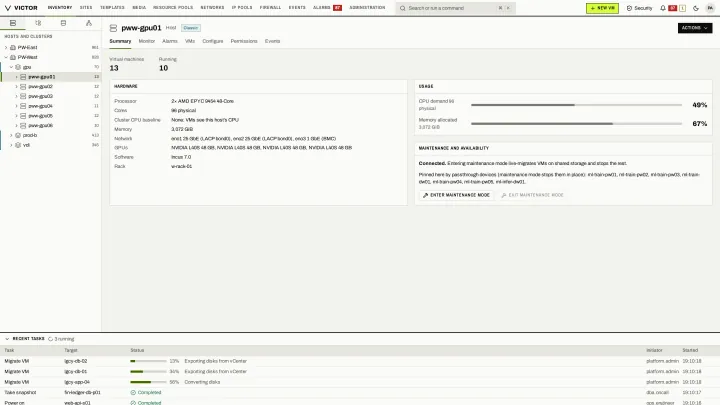Screen dimensions: 720x405
Task: Collapse the gpu cluster node
Action: 11,67
